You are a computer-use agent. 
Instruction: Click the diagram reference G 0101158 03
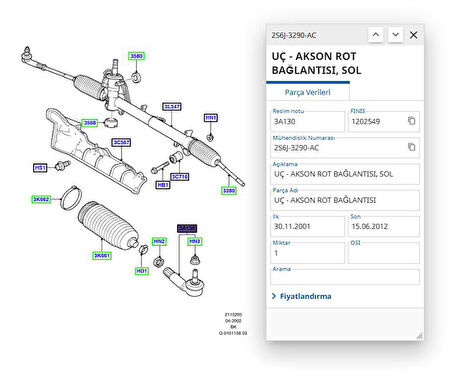233,333
